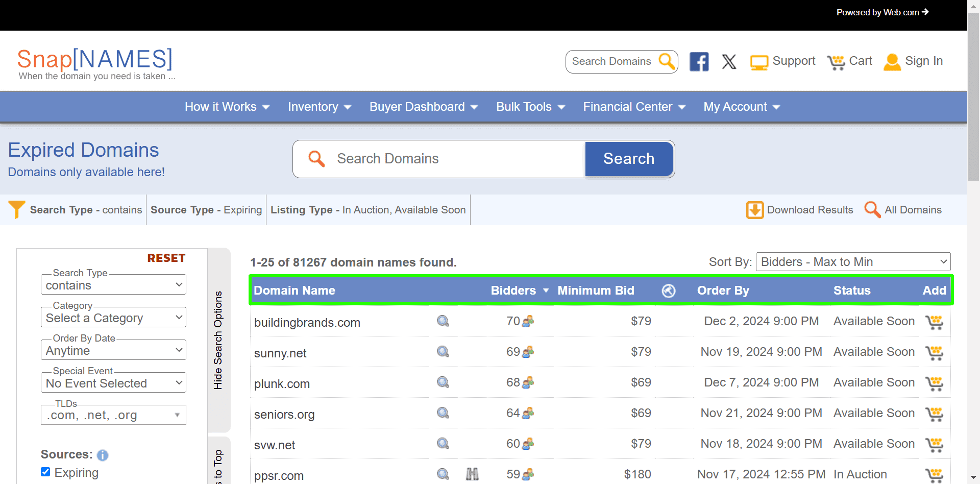Add buildingbrands.com to cart
Screen dimensions: 980x484
tap(935, 322)
